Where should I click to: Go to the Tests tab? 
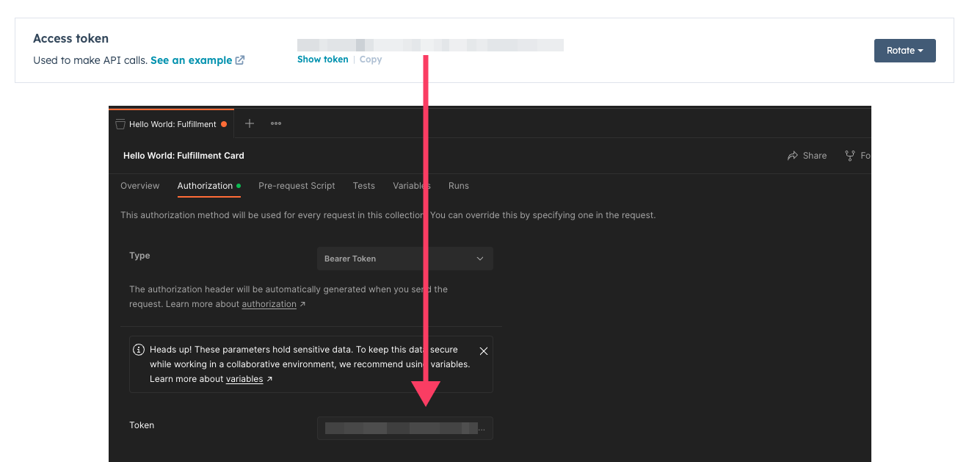pyautogui.click(x=363, y=186)
